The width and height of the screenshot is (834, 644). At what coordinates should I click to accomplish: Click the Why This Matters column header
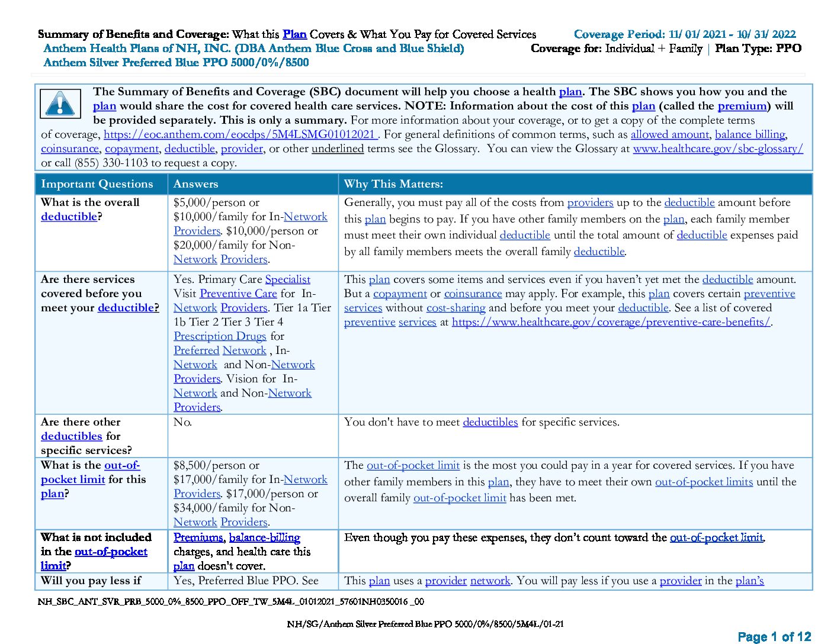(393, 184)
